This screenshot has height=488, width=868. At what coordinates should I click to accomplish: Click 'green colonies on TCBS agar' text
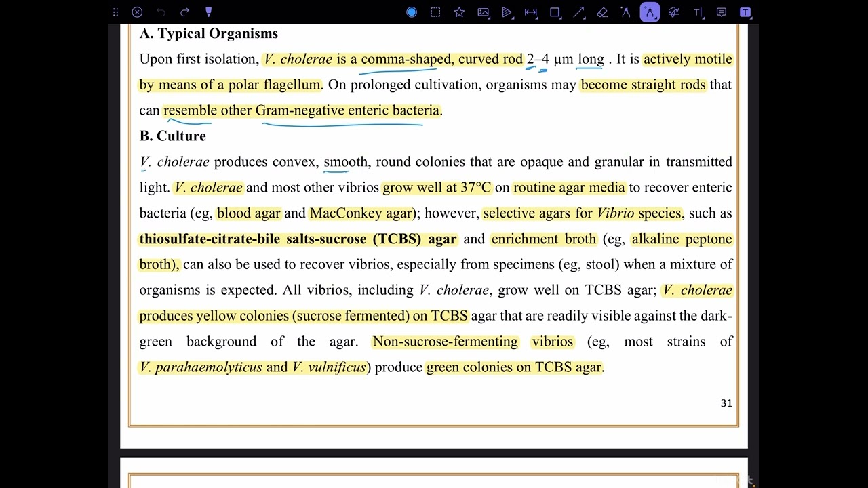[514, 367]
